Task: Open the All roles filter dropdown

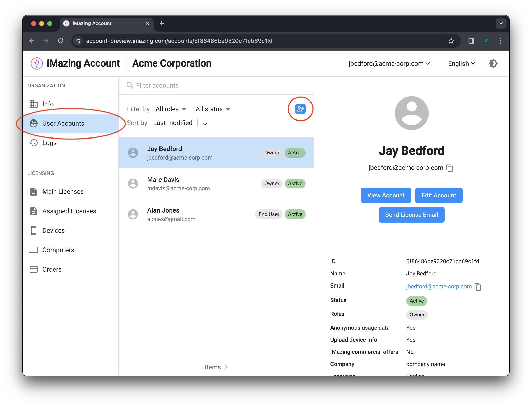Action: [x=171, y=109]
